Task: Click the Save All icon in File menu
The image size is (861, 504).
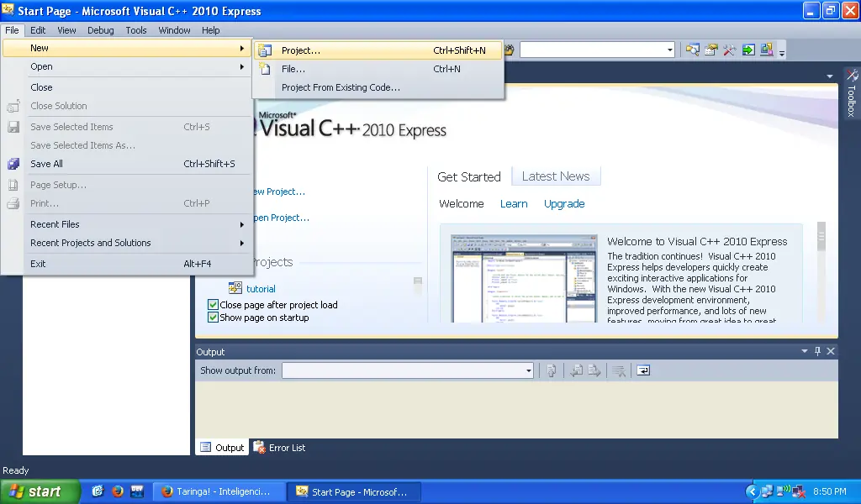Action: point(13,164)
